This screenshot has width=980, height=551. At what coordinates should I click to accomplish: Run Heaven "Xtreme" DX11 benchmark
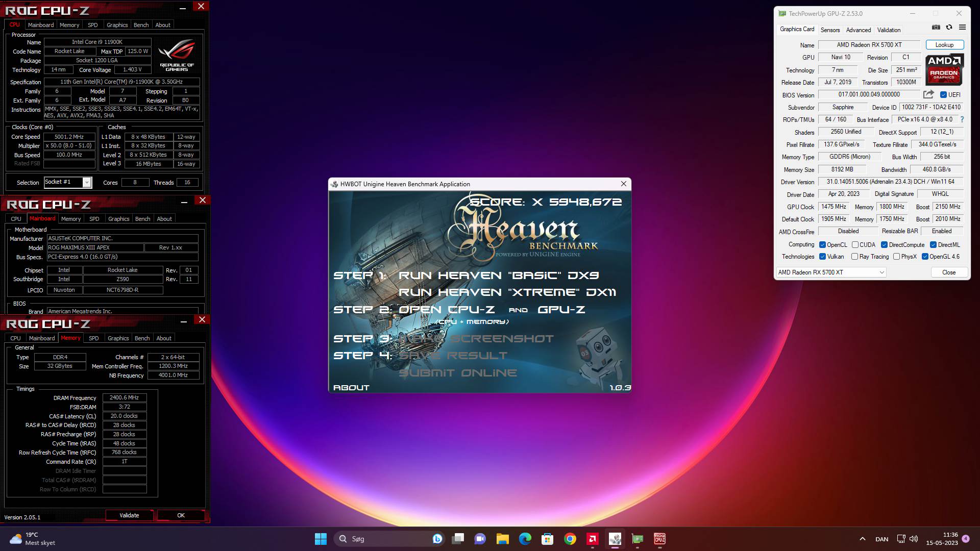[x=507, y=292]
